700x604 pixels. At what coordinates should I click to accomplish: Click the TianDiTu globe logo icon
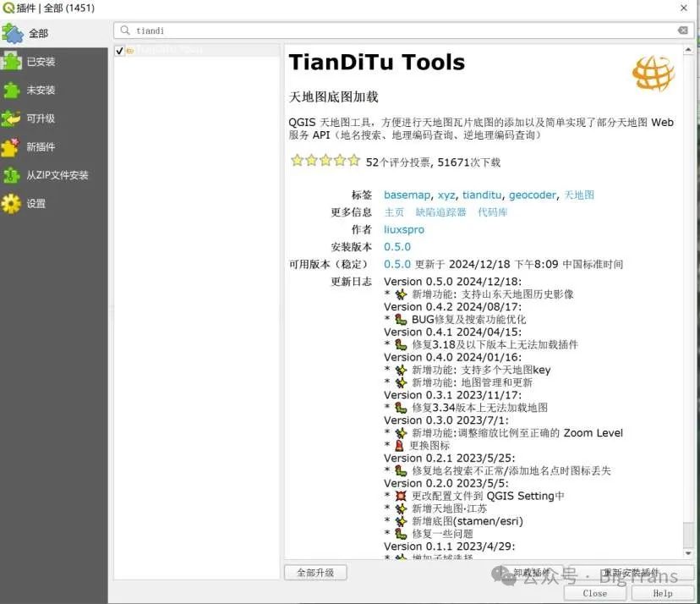(654, 74)
